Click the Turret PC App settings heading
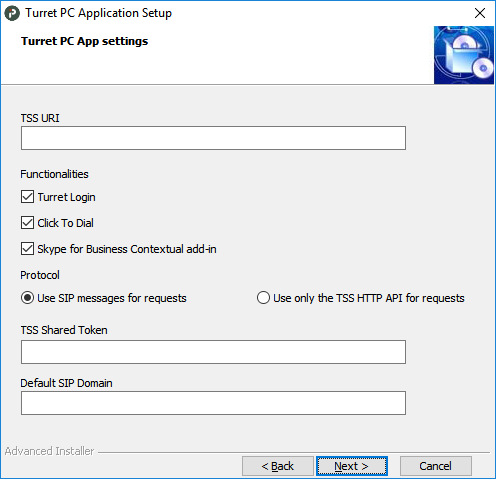Viewport: 496px width, 479px height. (85, 41)
